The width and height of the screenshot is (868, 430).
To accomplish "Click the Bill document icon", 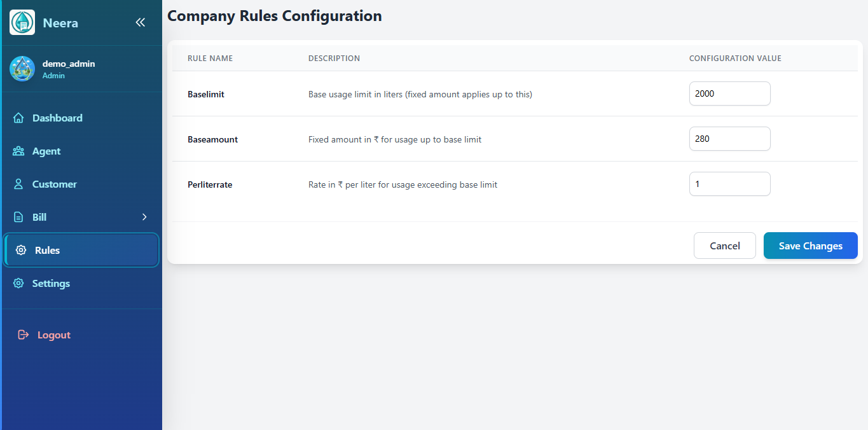I will pyautogui.click(x=18, y=218).
